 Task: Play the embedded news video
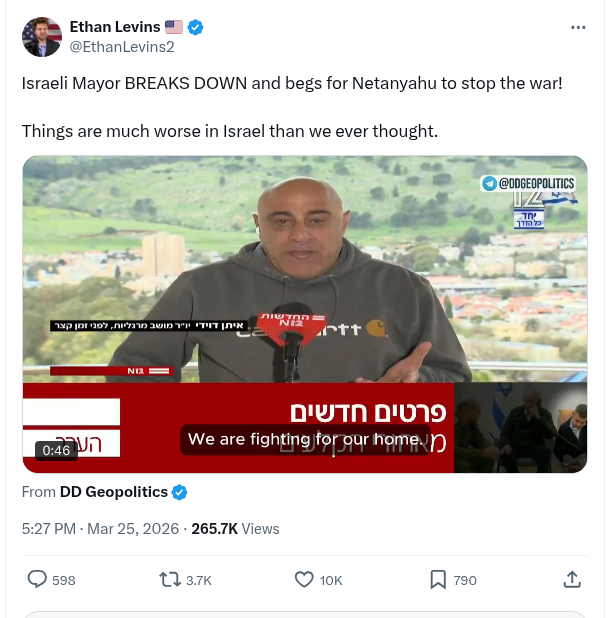point(305,314)
